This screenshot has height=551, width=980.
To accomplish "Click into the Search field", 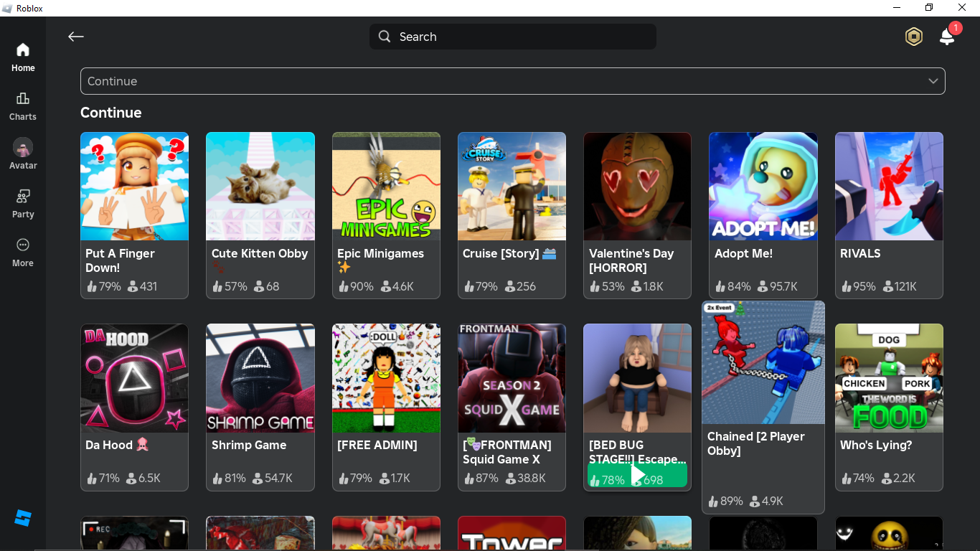I will coord(513,37).
